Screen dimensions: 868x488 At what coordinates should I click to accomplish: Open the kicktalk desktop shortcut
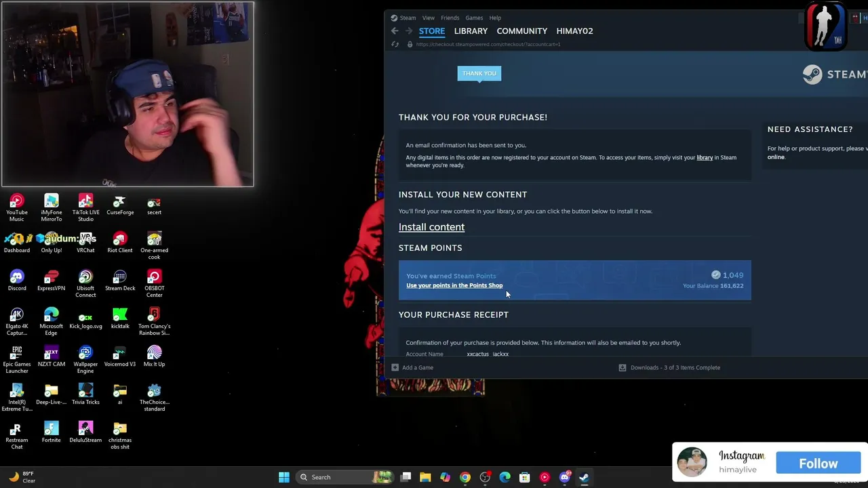point(120,319)
